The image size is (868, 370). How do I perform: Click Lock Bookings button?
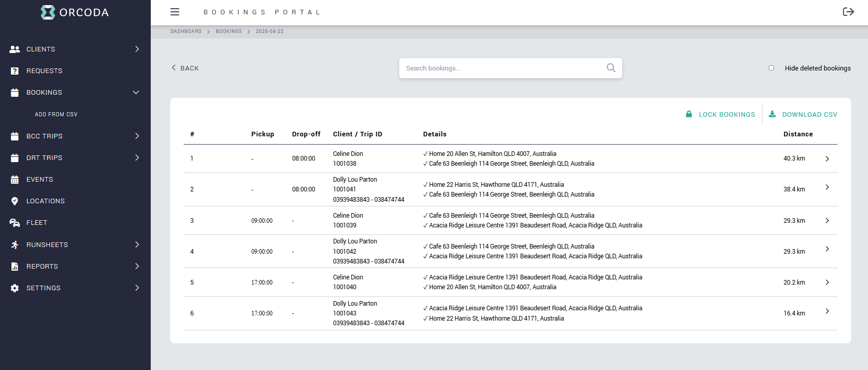point(720,114)
